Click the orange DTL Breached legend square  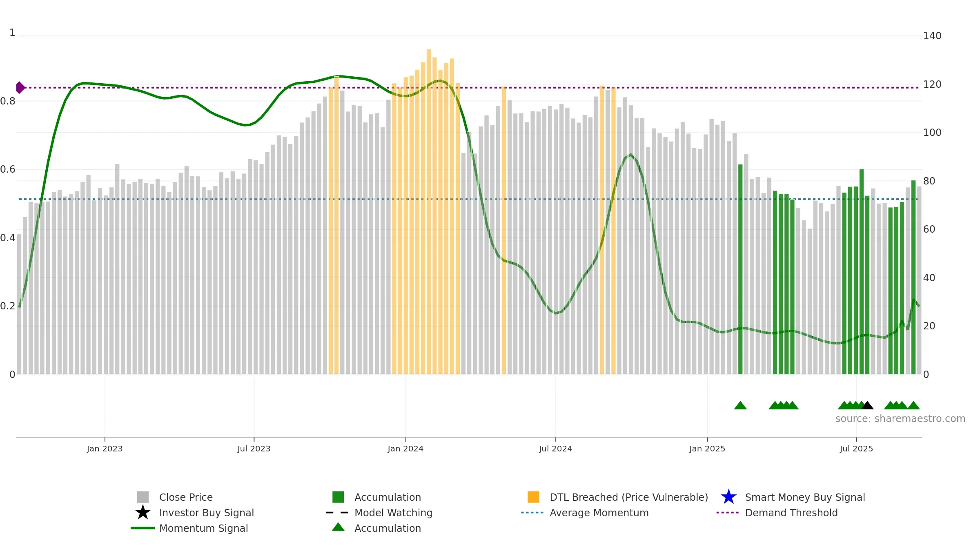point(533,497)
